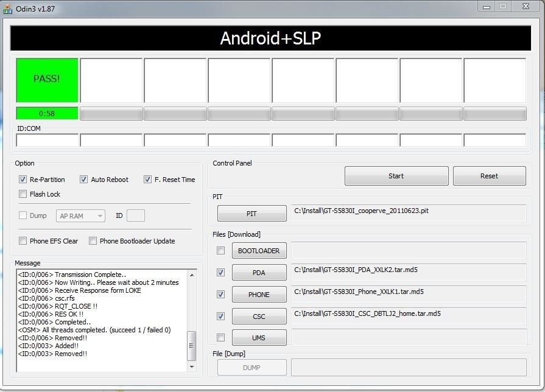Click the Reset button
Viewport: 545px width, 392px height.
[490, 176]
